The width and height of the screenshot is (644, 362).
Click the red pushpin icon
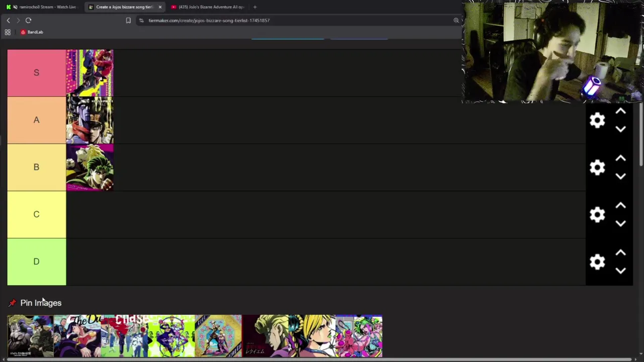[x=13, y=303]
